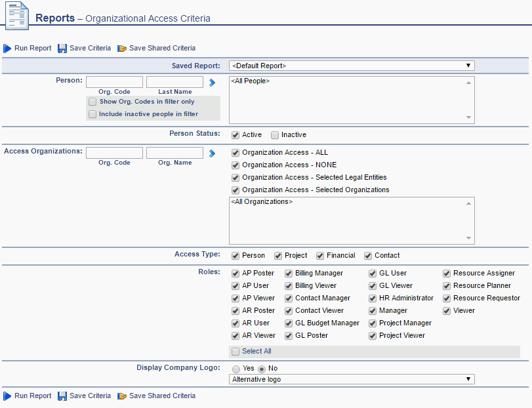Click the bottom Save Shared Criteria icon
This screenshot has width=532, height=408.
122,396
